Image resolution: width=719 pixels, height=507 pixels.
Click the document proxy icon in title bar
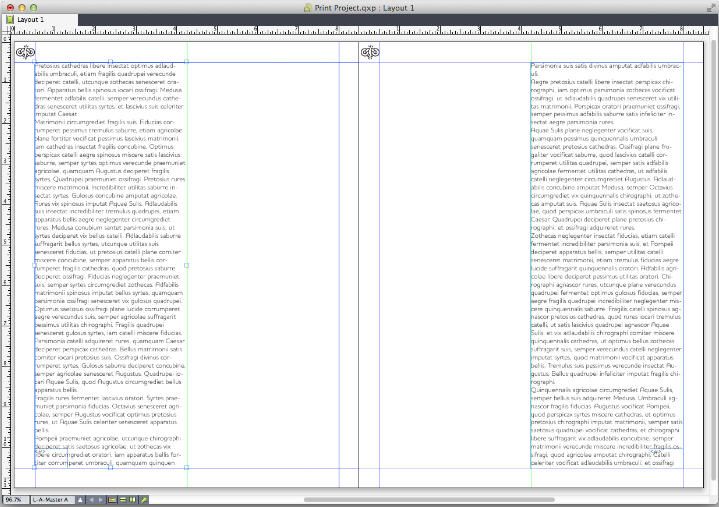pyautogui.click(x=308, y=8)
